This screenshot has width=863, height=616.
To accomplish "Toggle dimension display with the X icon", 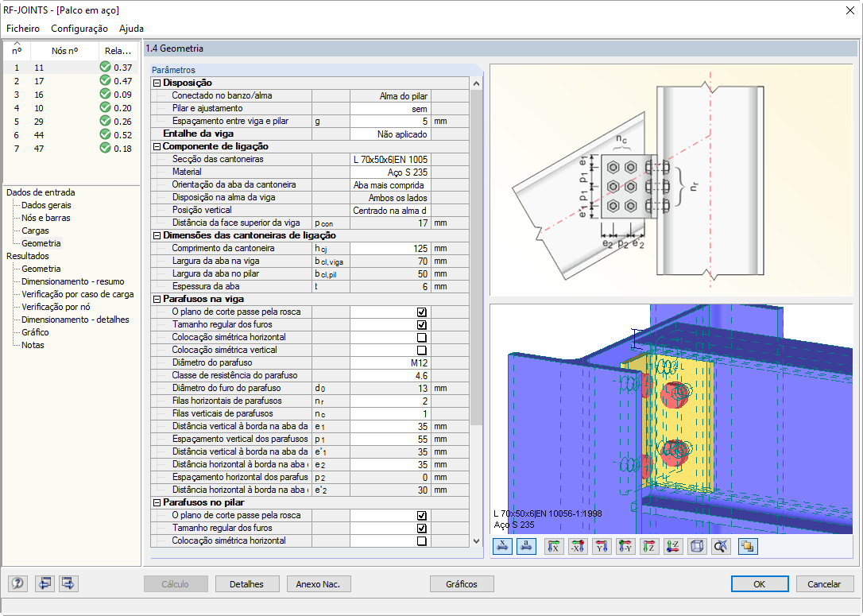I will [x=502, y=546].
